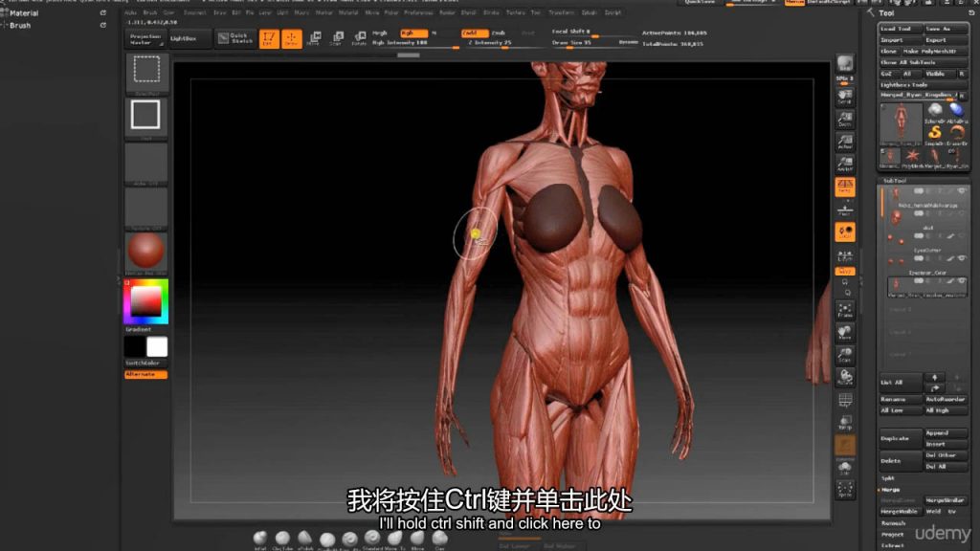Click the Scale view icon in right shelf
980x551 pixels.
point(845,355)
